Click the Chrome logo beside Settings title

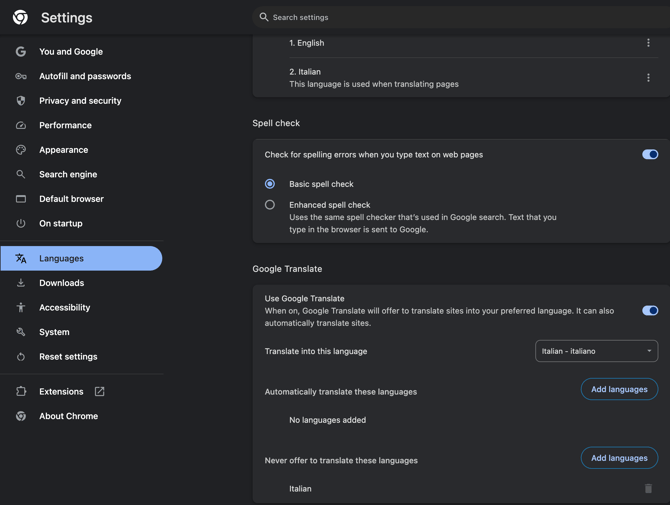20,18
